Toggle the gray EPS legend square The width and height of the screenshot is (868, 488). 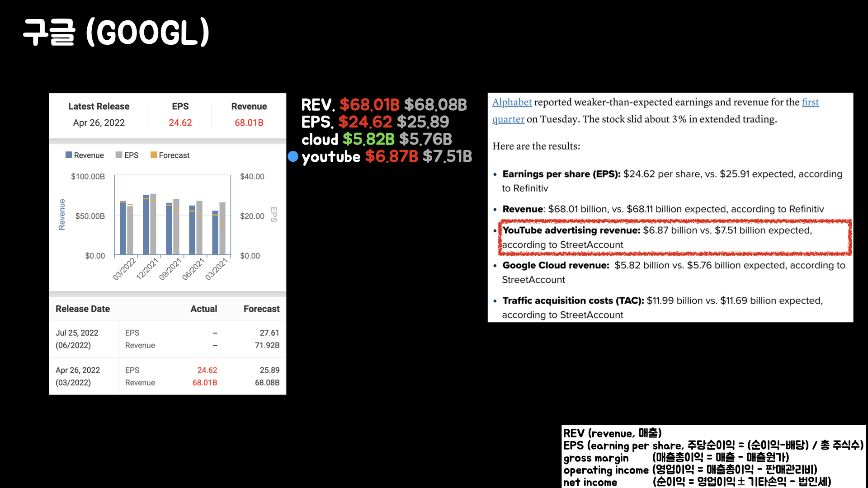click(x=119, y=155)
